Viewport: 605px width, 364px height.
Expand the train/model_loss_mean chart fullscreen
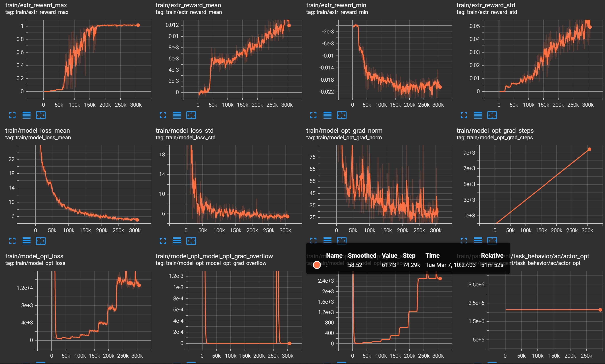point(13,241)
